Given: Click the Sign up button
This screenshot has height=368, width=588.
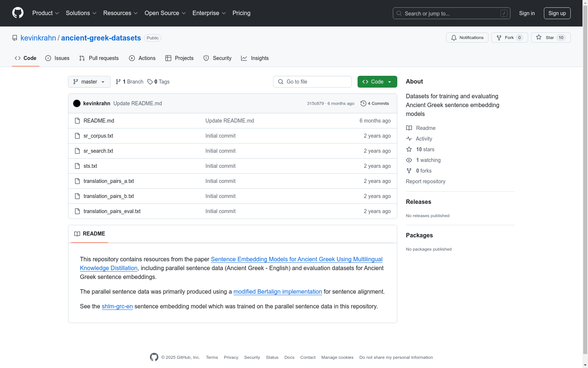Looking at the screenshot, I should pos(557,13).
